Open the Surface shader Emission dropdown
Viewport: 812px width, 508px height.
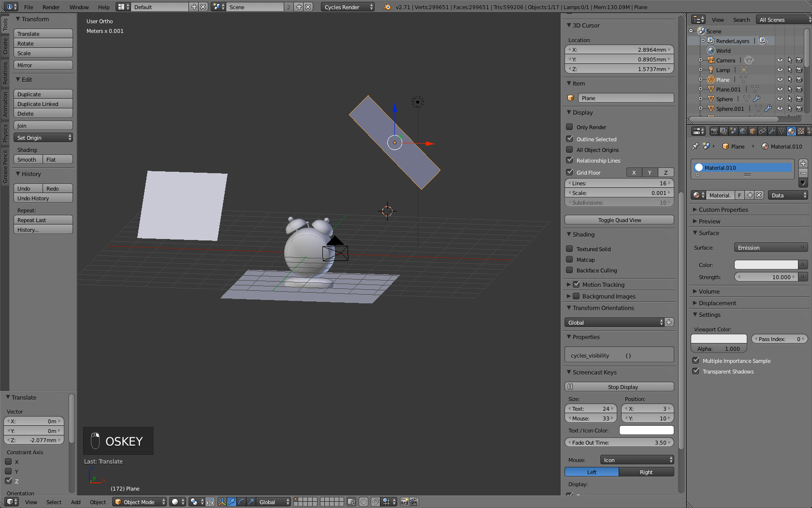tap(770, 248)
